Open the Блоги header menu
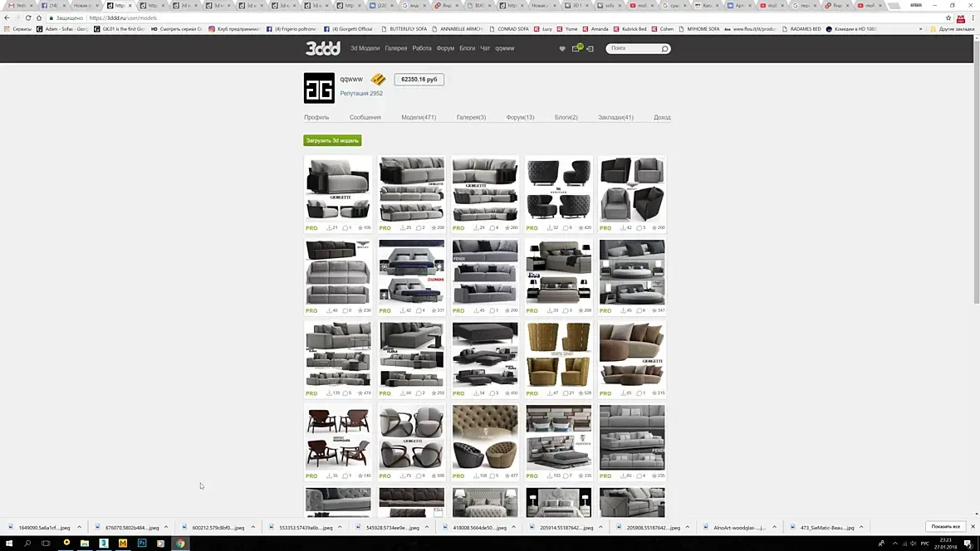The image size is (980, 551). coord(468,48)
